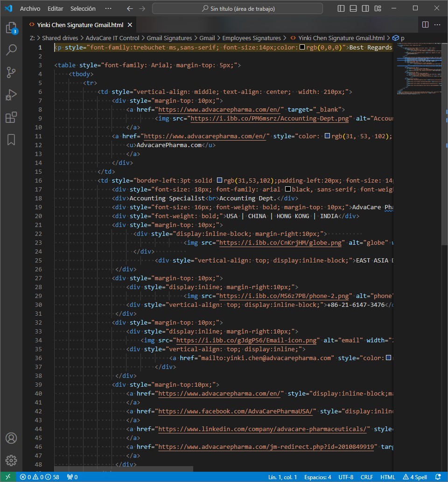Follow the jm-redirect.php link on line 46
448x482 pixels.
(x=266, y=447)
